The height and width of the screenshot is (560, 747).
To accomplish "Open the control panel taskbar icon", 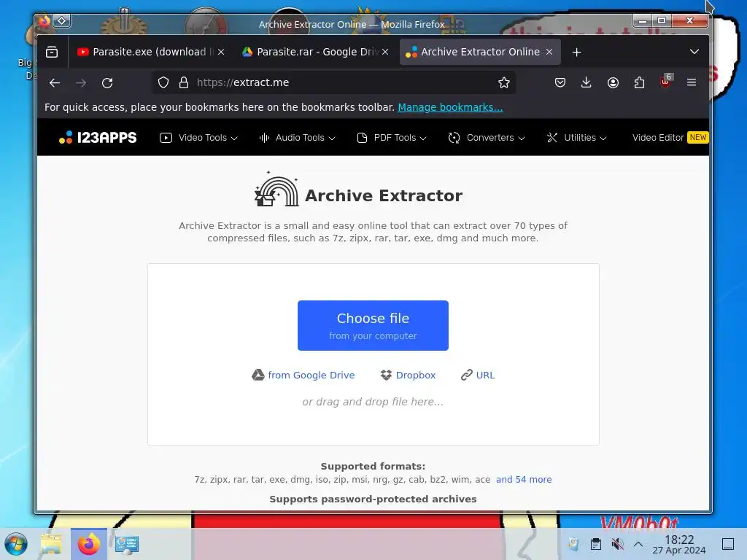I will (127, 544).
